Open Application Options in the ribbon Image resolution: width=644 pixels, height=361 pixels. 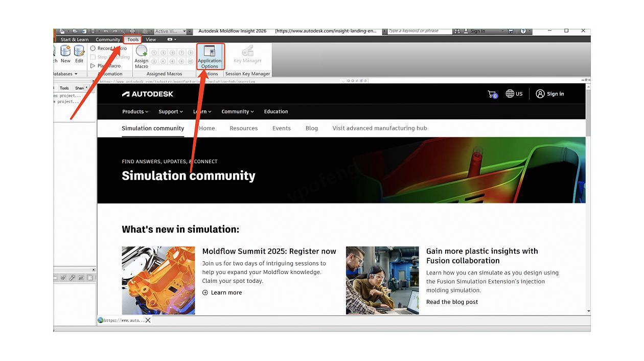(210, 56)
